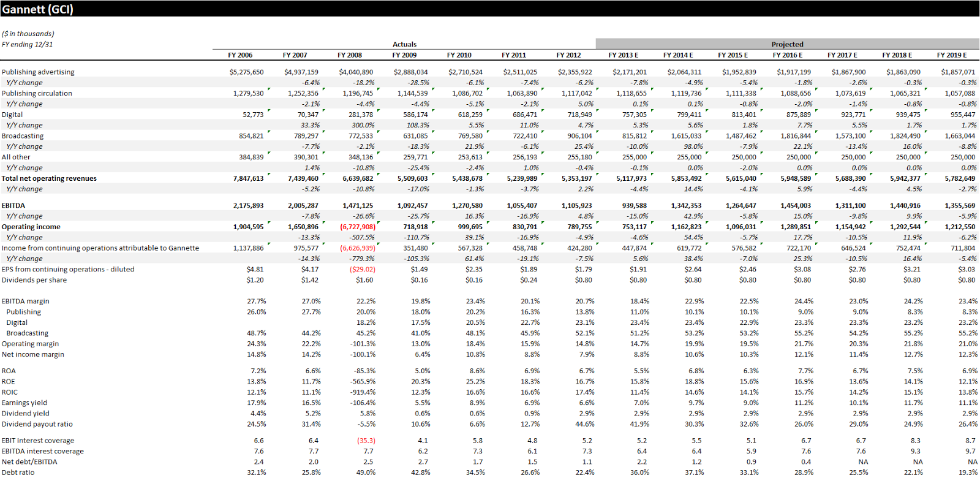980x478 pixels.
Task: Select the red (35.3) EBIT coverage value
Action: 366,441
